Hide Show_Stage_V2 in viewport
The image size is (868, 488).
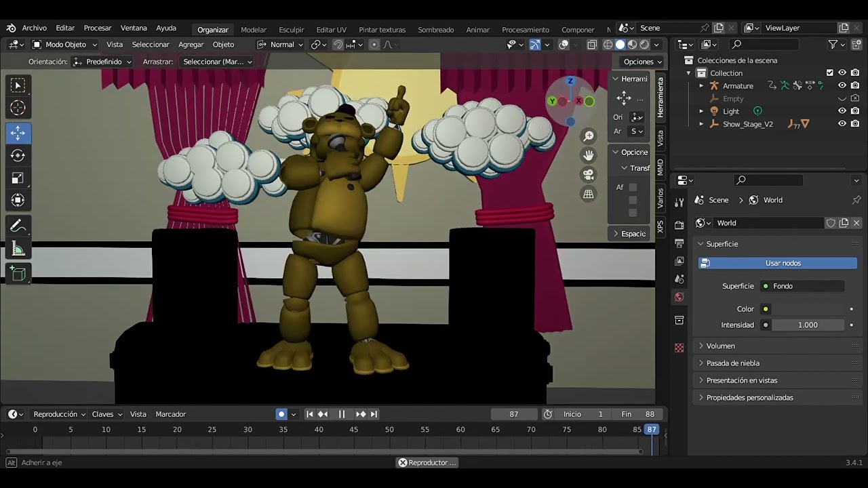(x=842, y=124)
